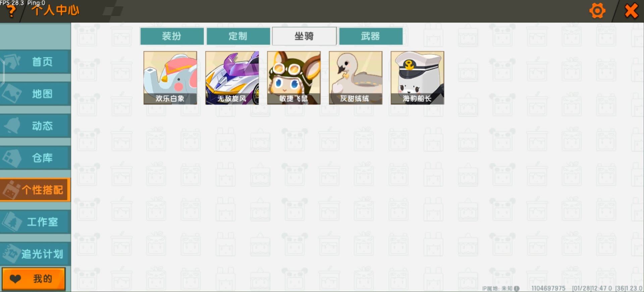Choose the 敏捷飞鼠 flying squirrel mount
Viewport: 644px width, 292px height.
(294, 78)
